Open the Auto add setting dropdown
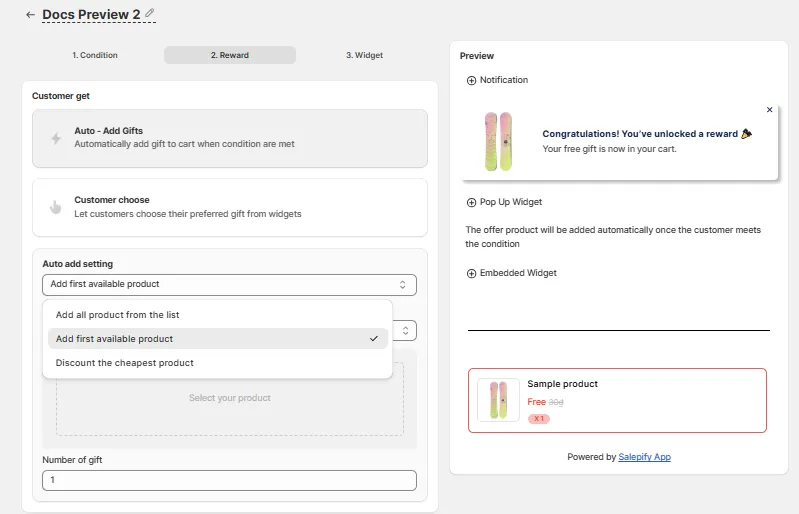Viewport: 799px width, 514px height. click(229, 285)
